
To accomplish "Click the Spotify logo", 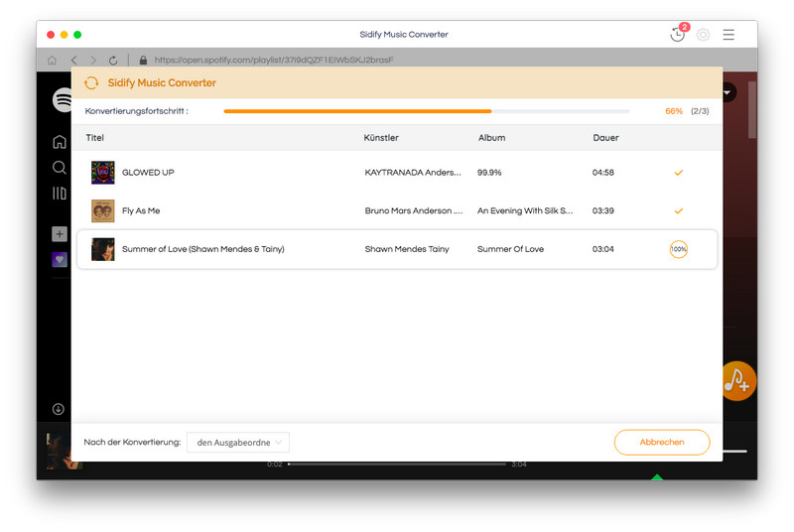I will pyautogui.click(x=63, y=99).
